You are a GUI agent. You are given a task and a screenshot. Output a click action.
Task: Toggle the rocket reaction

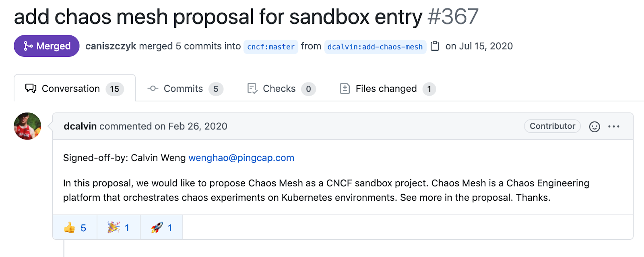point(161,228)
